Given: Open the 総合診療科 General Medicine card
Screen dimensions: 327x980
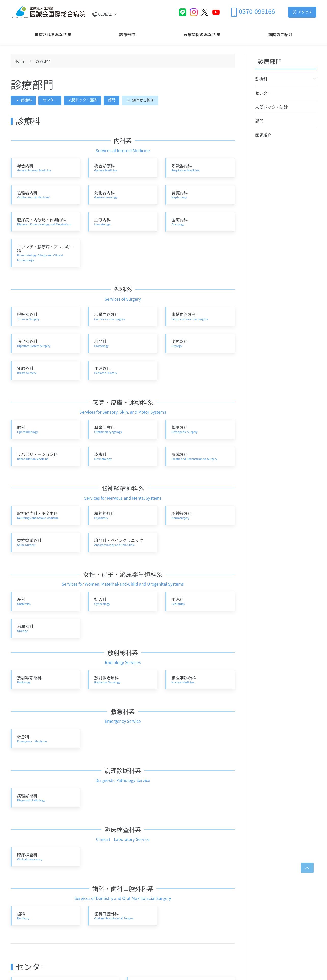Looking at the screenshot, I should [x=122, y=168].
